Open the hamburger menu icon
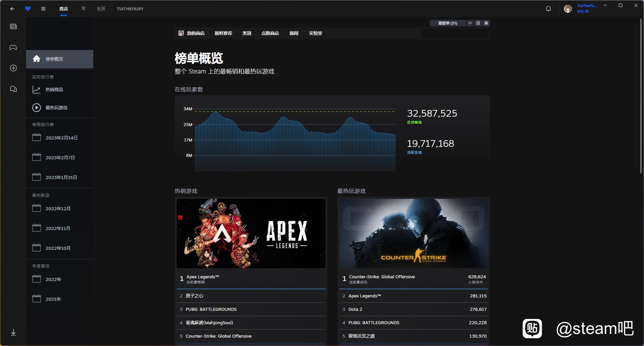The height and width of the screenshot is (346, 644). coord(43,9)
